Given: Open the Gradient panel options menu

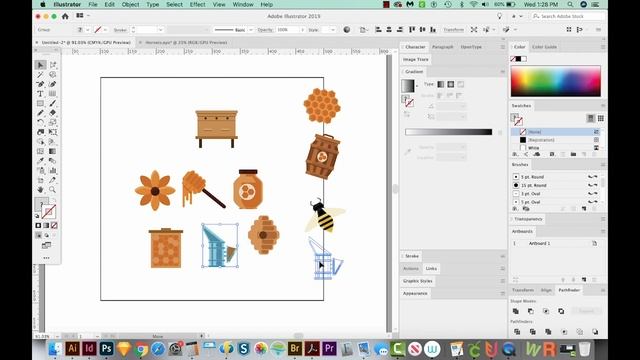Looking at the screenshot, I should (x=502, y=72).
